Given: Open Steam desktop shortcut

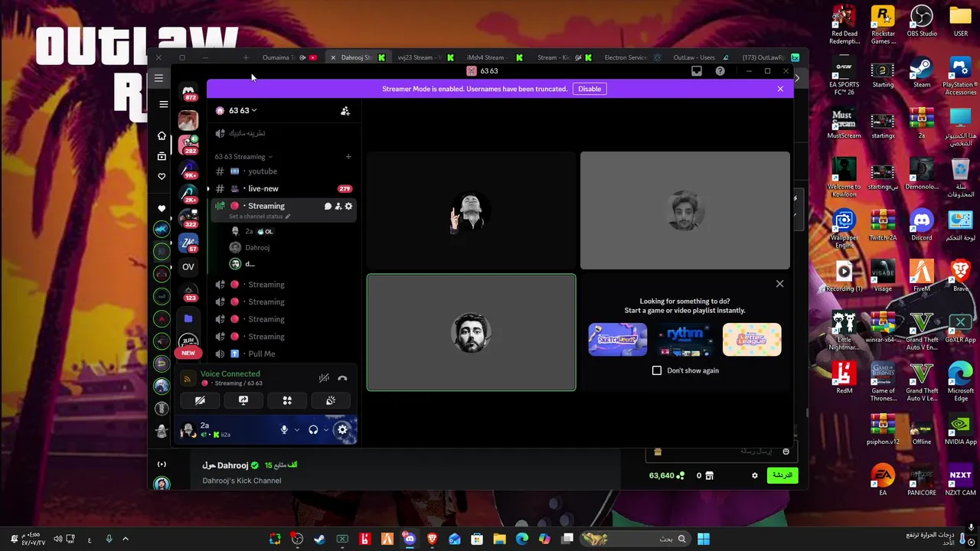Looking at the screenshot, I should 922,73.
